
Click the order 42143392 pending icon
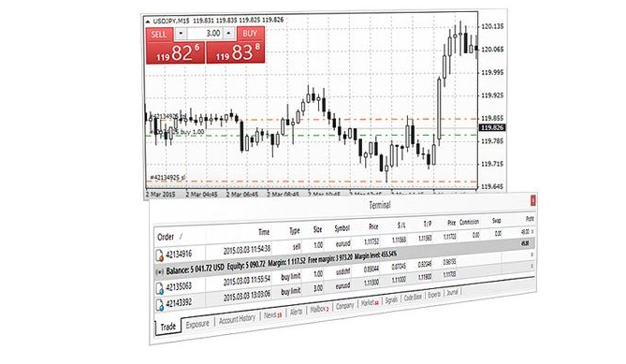160,304
